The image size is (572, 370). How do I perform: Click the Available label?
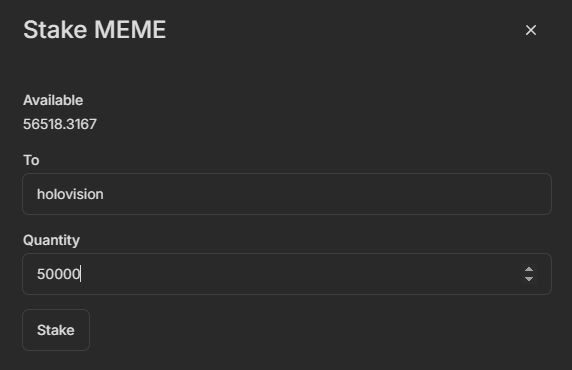[x=53, y=100]
